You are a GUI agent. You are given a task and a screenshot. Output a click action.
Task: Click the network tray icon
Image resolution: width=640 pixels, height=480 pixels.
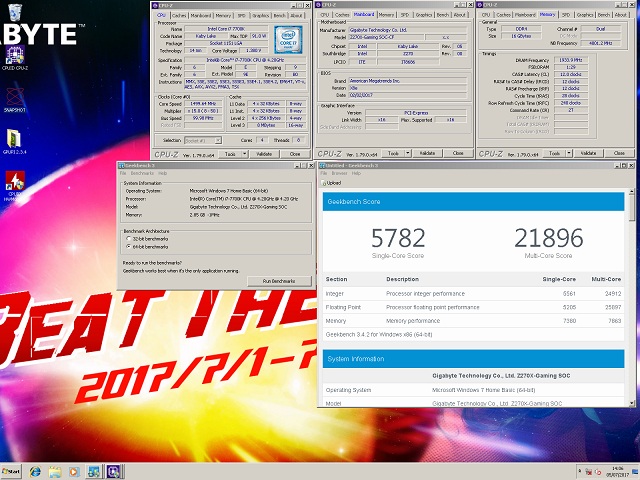click(589, 472)
